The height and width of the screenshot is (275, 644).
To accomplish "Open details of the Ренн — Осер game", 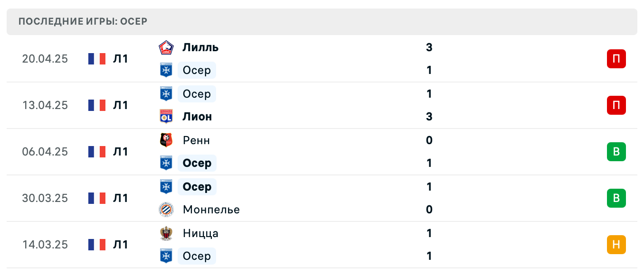I will (x=332, y=152).
